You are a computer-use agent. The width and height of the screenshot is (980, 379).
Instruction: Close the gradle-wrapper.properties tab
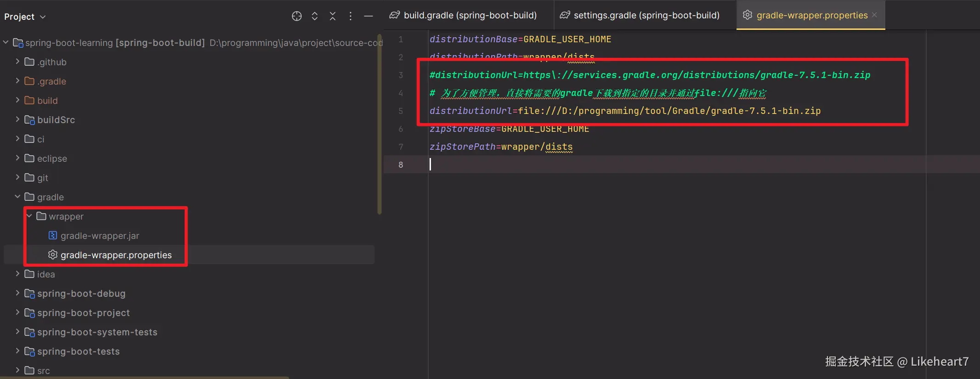[874, 15]
